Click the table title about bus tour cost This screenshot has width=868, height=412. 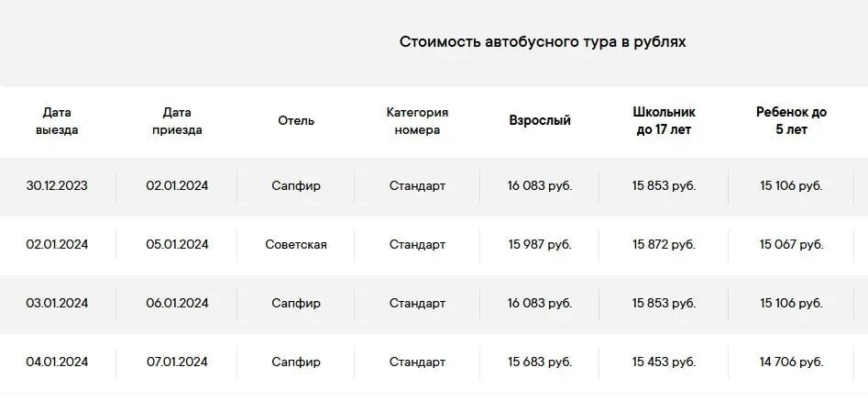543,42
